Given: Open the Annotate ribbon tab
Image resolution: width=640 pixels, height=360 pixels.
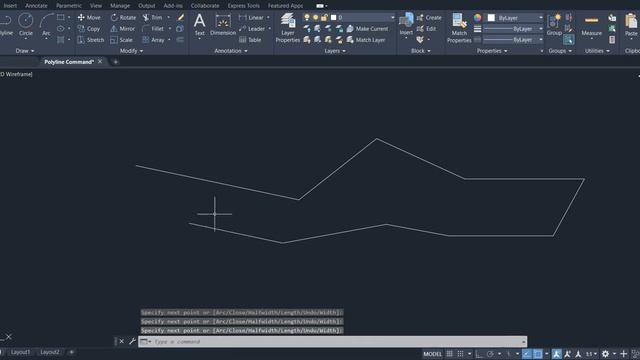Looking at the screenshot, I should (x=36, y=6).
